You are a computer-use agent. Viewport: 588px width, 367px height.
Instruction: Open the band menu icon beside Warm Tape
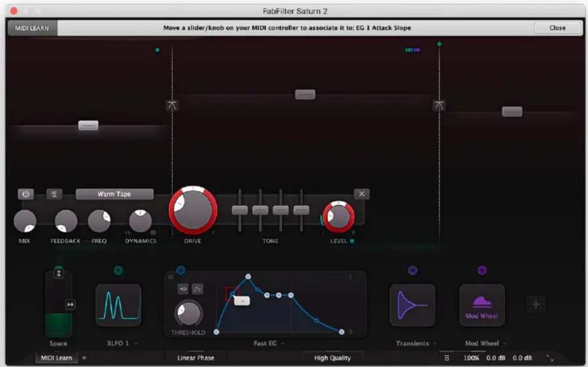point(54,194)
